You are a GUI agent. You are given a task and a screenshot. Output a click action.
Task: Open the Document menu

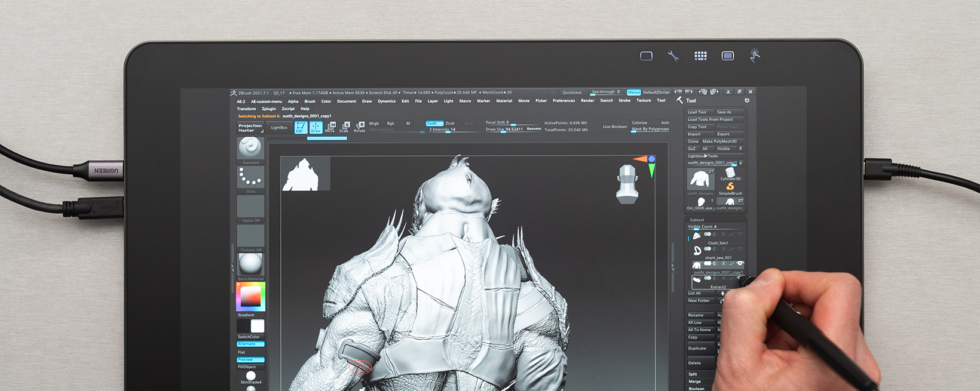pyautogui.click(x=347, y=101)
